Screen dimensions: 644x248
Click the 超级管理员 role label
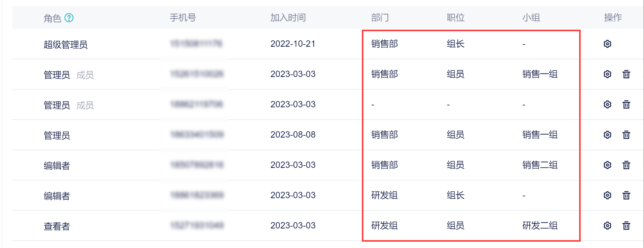[66, 44]
